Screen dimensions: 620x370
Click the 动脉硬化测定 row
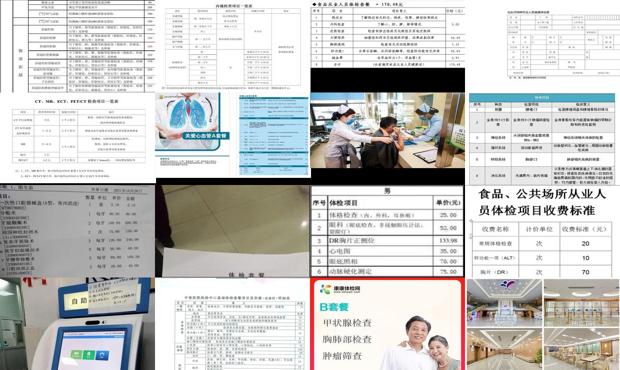[387, 272]
